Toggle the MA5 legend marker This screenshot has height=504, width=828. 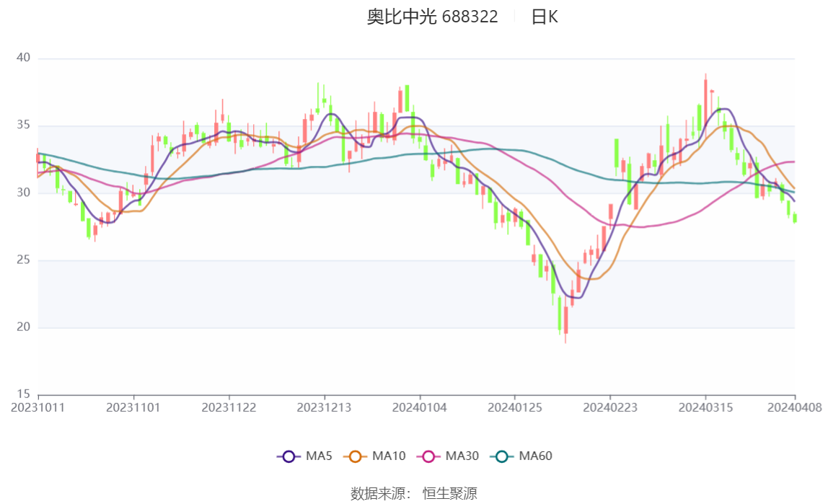(289, 456)
